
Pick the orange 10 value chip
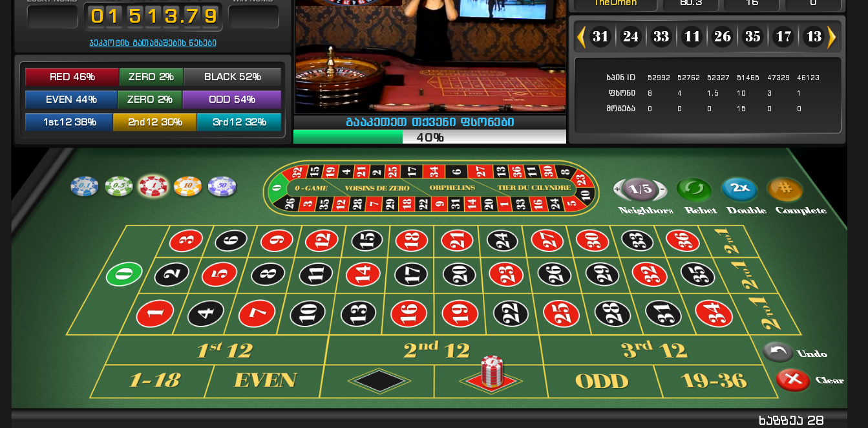(x=188, y=187)
